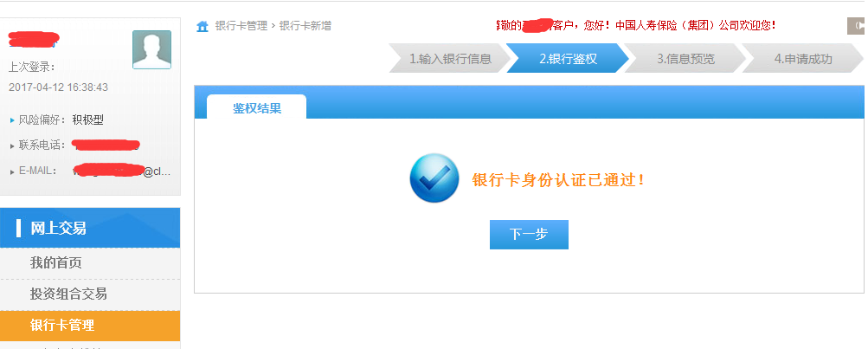Click the arrow bullet beside 联系电话
Screen dimensions: 868x349
(13, 146)
